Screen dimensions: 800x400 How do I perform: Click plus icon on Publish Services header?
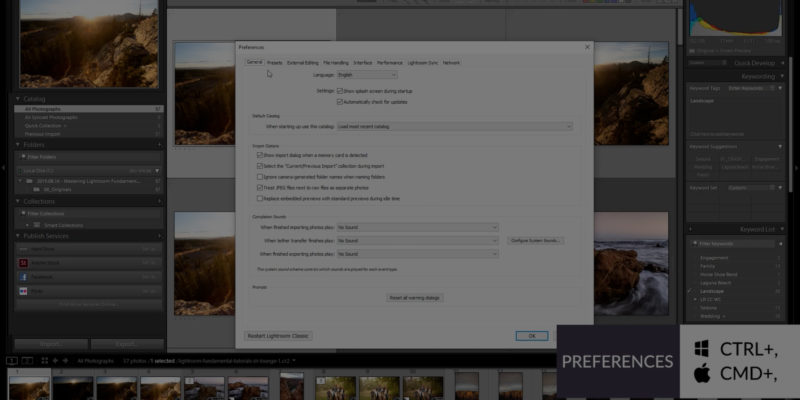pos(160,236)
